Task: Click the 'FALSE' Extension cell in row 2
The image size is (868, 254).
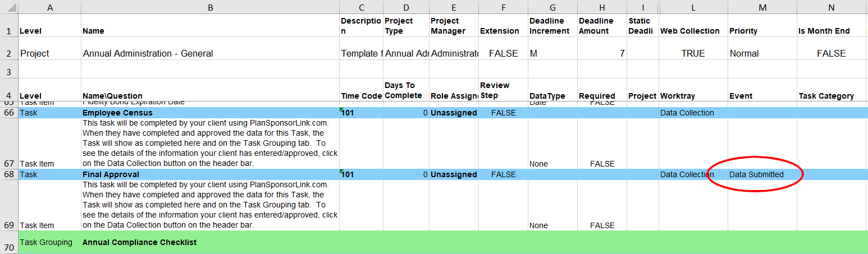Action: (503, 49)
